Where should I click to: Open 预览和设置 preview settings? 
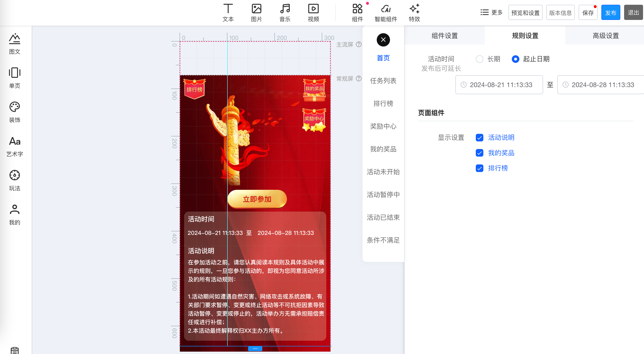point(525,13)
